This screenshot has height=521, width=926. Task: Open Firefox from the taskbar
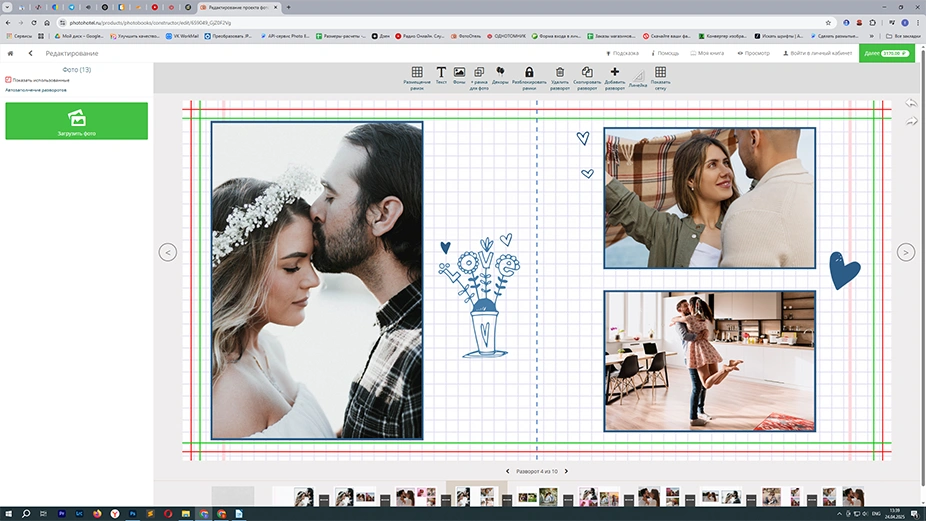[97, 514]
